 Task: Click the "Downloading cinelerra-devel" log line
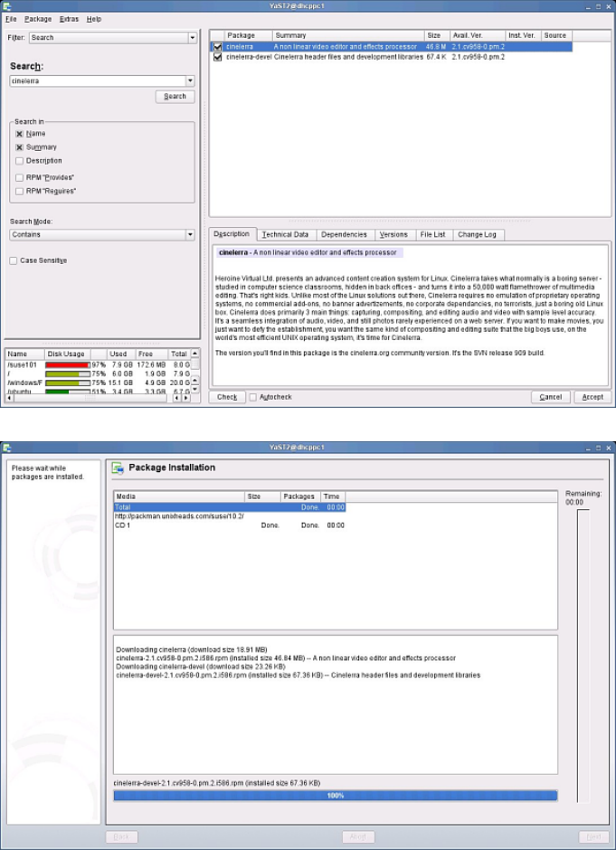pos(201,666)
